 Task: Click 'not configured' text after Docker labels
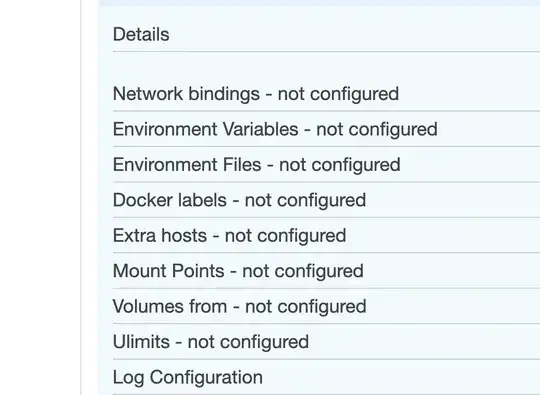click(x=305, y=200)
